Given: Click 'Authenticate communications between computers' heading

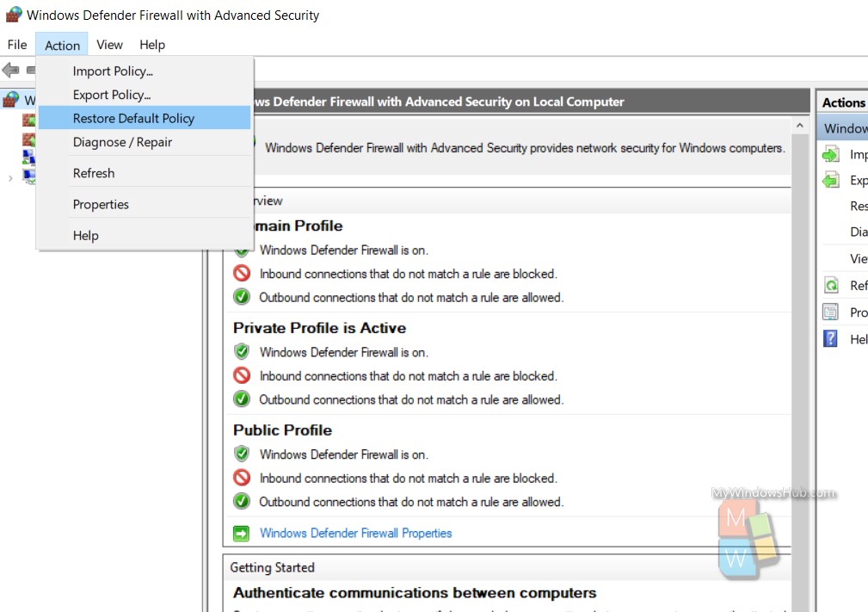Looking at the screenshot, I should click(415, 592).
